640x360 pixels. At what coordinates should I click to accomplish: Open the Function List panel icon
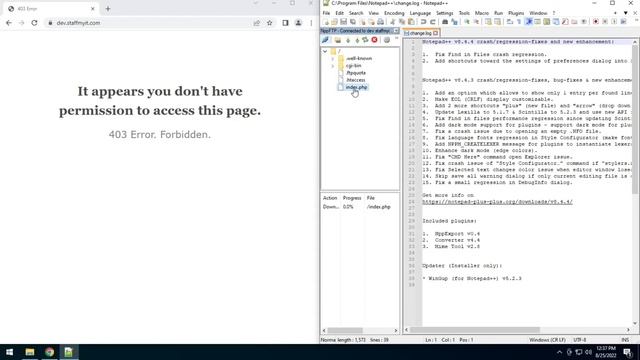[565, 22]
